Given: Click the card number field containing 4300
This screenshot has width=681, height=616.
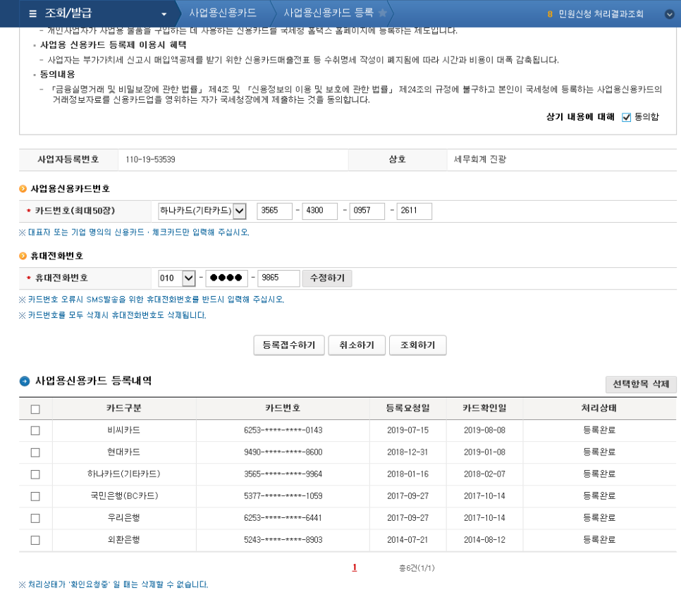Looking at the screenshot, I should [x=319, y=211].
